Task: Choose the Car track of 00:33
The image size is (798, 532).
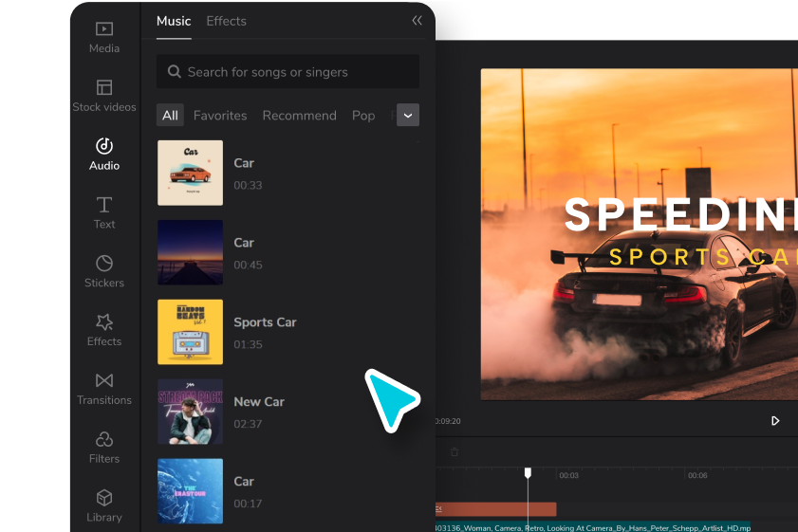Action: pyautogui.click(x=288, y=173)
